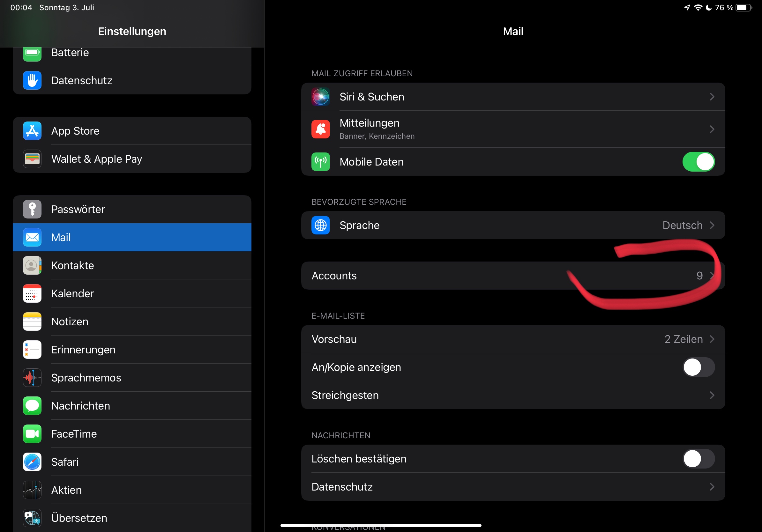
Task: Open the Kalender icon in sidebar
Action: point(32,293)
